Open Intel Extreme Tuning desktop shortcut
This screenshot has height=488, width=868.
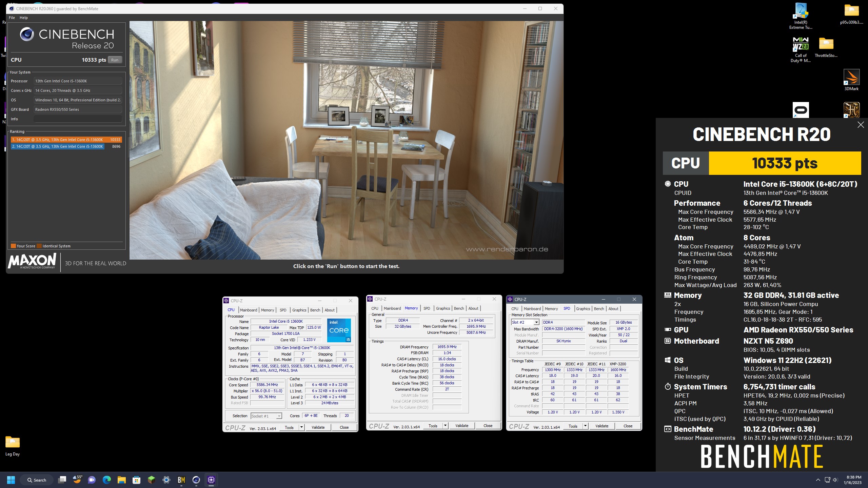coord(801,16)
